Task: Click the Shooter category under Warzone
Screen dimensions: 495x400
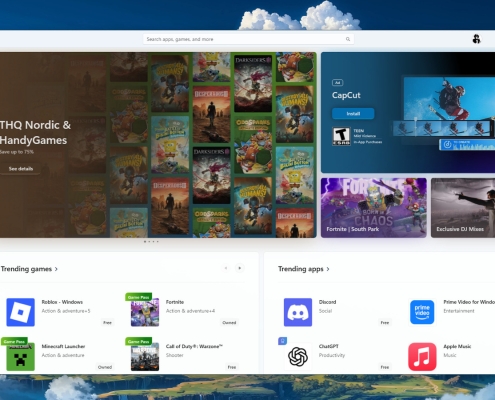Action: point(175,355)
